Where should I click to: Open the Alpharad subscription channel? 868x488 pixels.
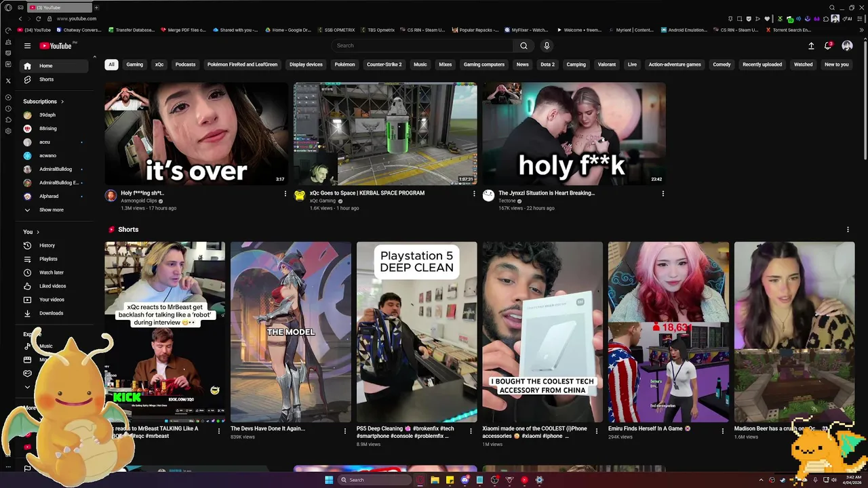[x=54, y=196]
